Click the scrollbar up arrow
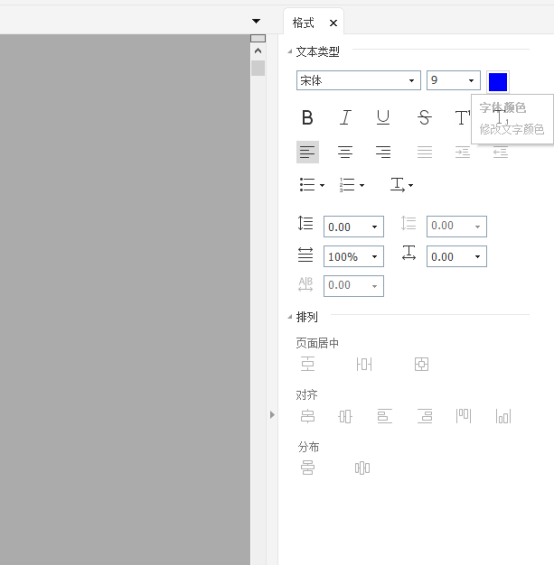 [258, 51]
